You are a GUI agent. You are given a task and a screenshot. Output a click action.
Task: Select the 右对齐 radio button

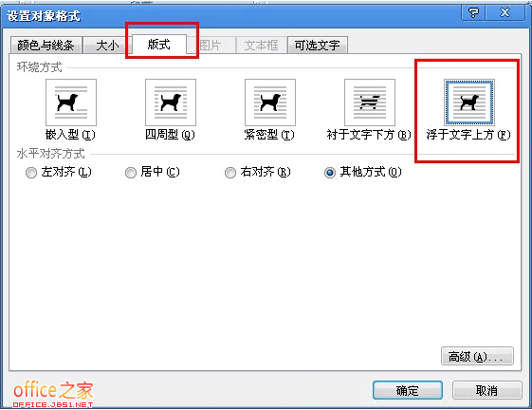pos(230,173)
